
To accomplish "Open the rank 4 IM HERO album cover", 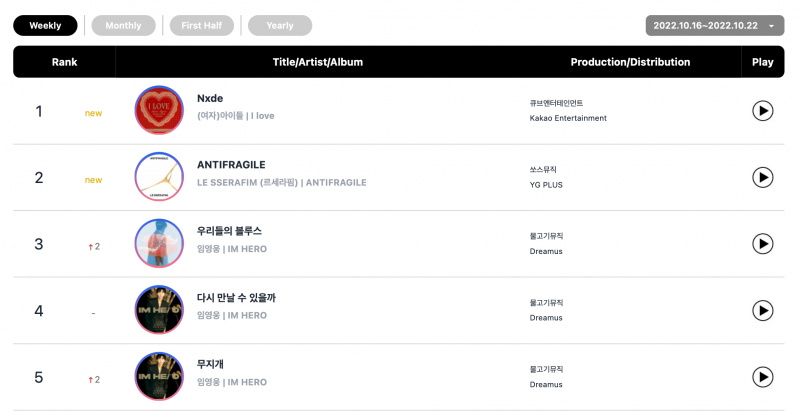I will coord(159,310).
